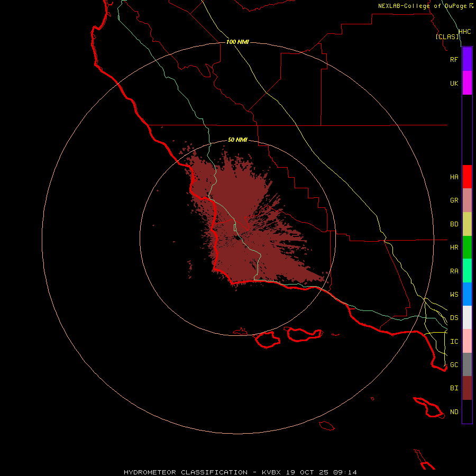Click the DS legend label
The height and width of the screenshot is (476, 476).
tap(454, 318)
